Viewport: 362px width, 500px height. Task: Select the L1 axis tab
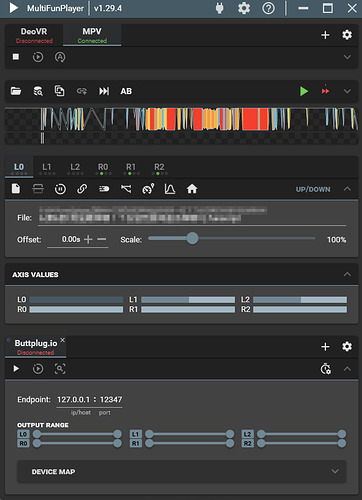47,168
